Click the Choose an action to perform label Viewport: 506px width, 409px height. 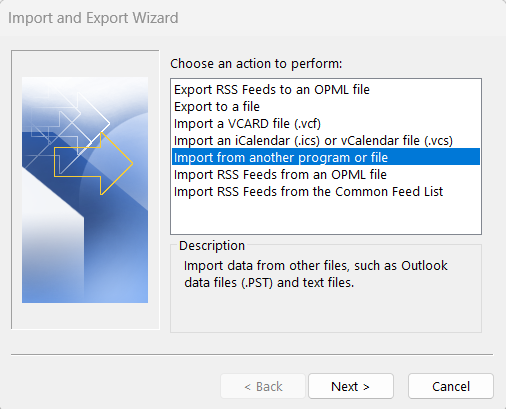click(256, 64)
